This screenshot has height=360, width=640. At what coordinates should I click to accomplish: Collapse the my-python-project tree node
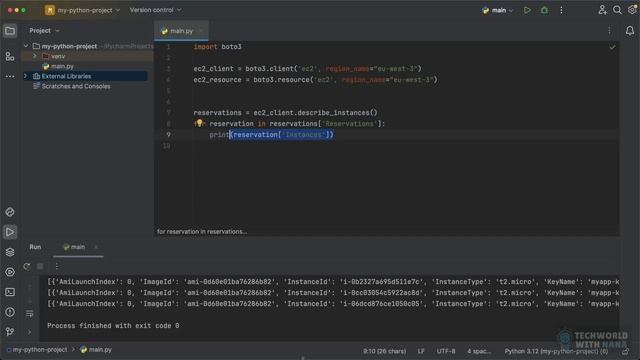coord(26,46)
